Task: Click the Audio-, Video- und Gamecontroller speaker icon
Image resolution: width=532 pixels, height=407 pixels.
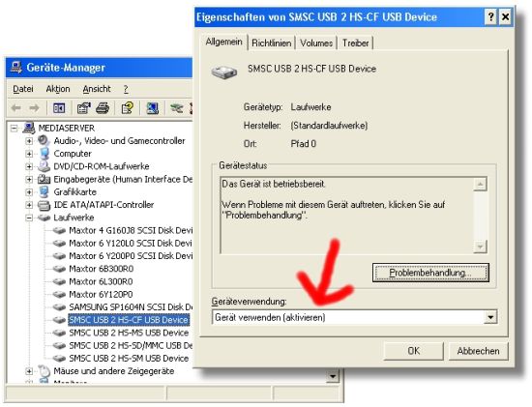Action: pyautogui.click(x=44, y=140)
